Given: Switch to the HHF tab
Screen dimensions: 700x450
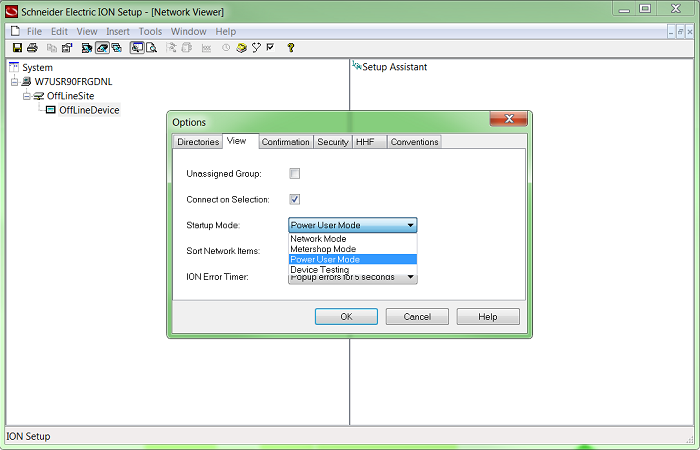Looking at the screenshot, I should (x=370, y=142).
